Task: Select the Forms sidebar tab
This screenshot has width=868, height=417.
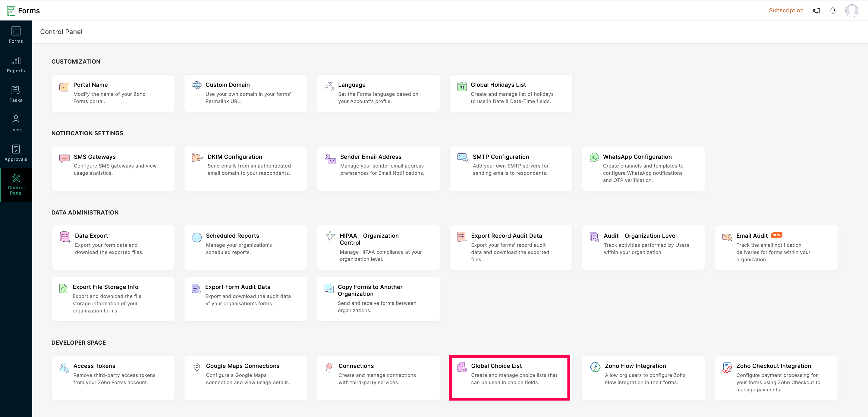Action: (x=16, y=35)
